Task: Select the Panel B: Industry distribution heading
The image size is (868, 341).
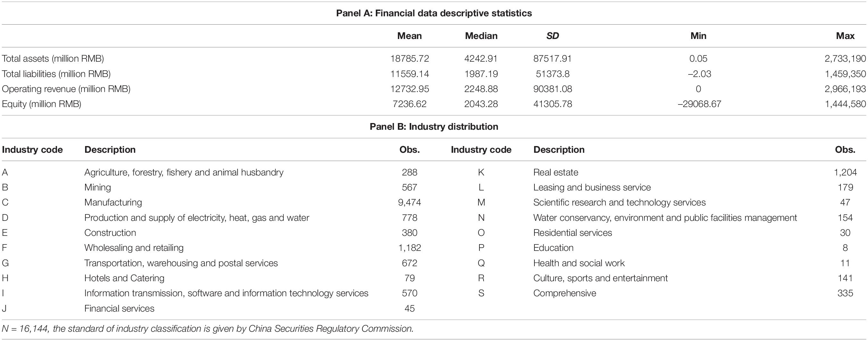Action: [434, 127]
